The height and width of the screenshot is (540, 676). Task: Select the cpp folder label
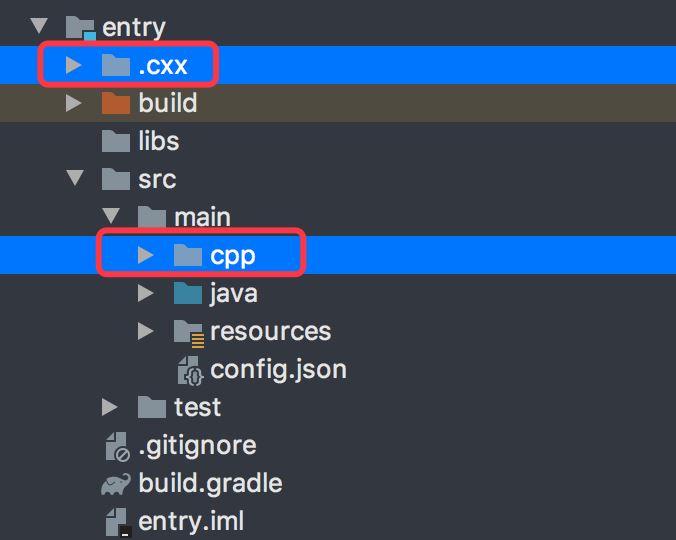[x=233, y=255]
